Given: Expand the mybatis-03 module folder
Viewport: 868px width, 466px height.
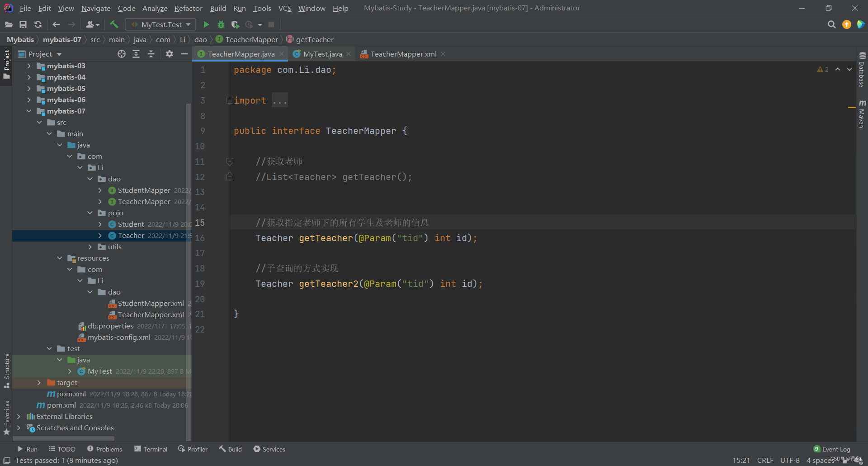Looking at the screenshot, I should (x=29, y=66).
